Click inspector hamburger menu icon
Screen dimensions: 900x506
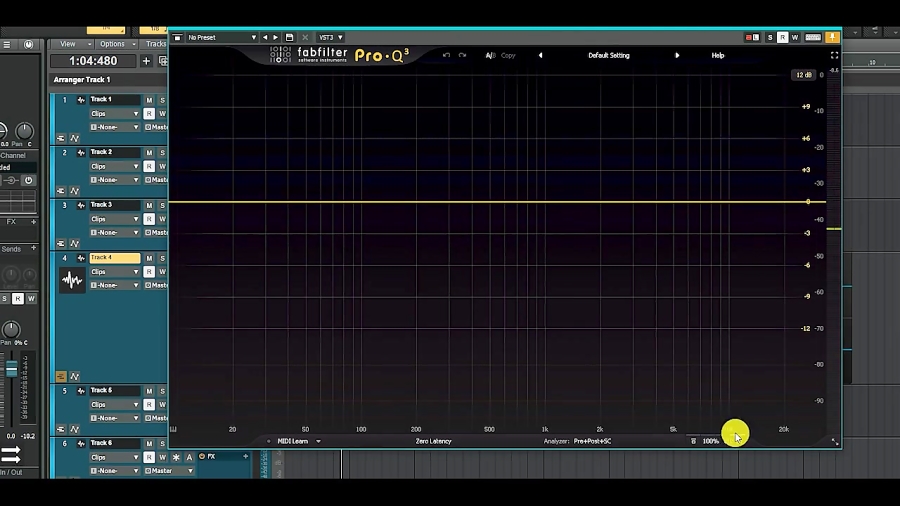(7, 44)
